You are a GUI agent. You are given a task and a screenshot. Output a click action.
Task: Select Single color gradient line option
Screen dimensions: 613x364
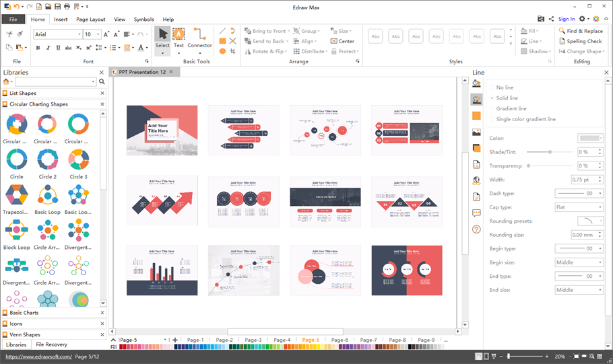click(x=525, y=119)
